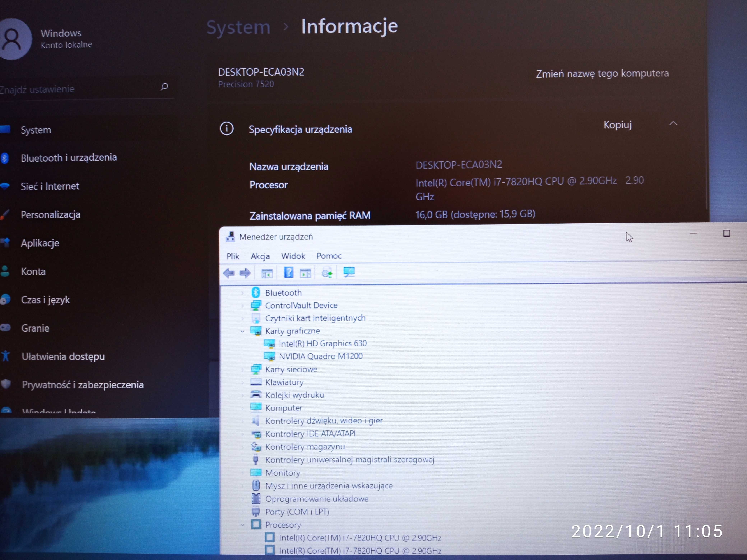Open Personalizacja settings page

51,215
